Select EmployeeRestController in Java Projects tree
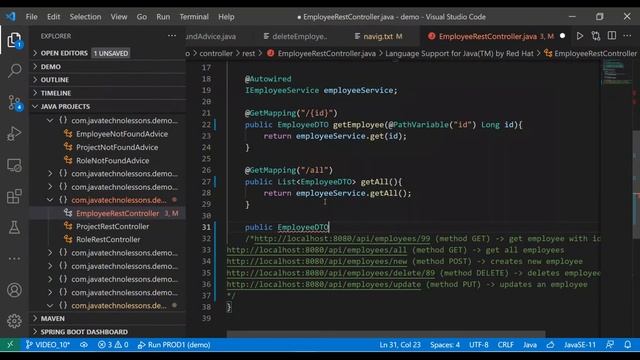Screen dimensions: 640x360 point(118,213)
